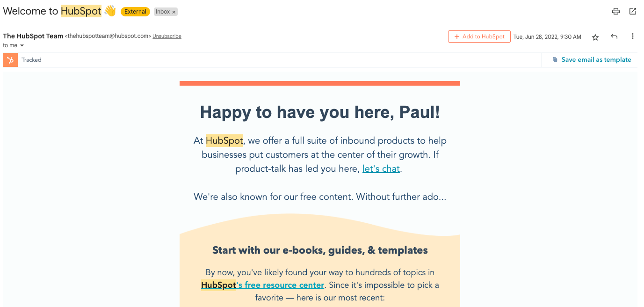Click the External tag on the subject line
This screenshot has width=644, height=307.
pos(135,11)
